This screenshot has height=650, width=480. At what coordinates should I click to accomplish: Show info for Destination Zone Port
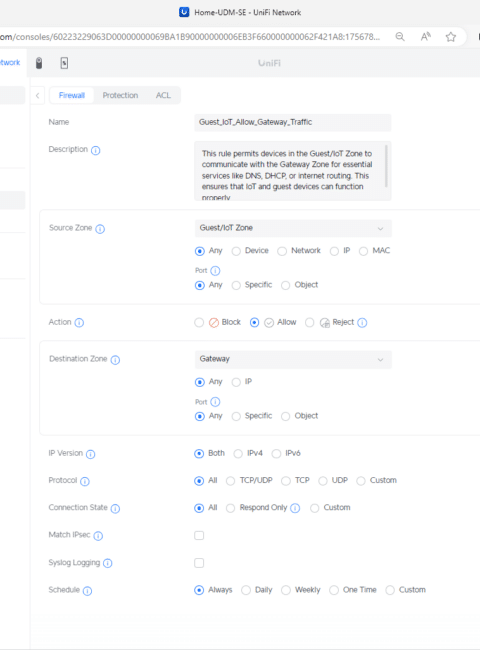[215, 402]
